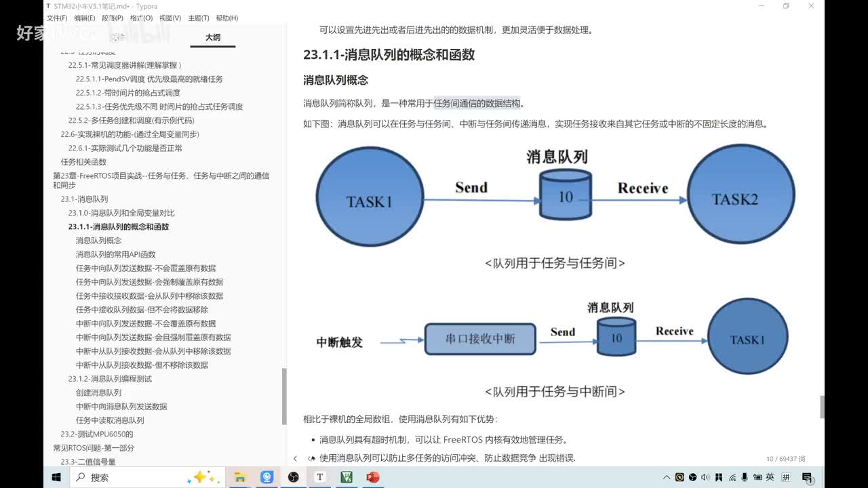Switch to the 大纲 outline tab
The height and width of the screenshot is (488, 868).
(213, 37)
